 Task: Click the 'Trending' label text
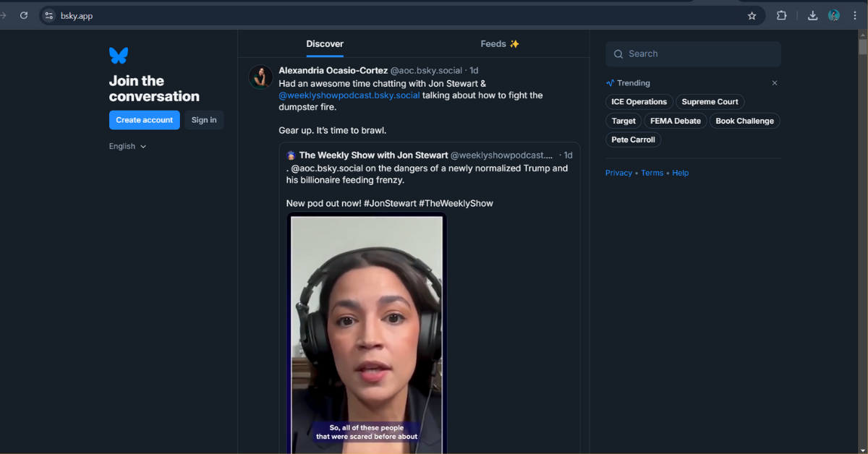(x=634, y=83)
